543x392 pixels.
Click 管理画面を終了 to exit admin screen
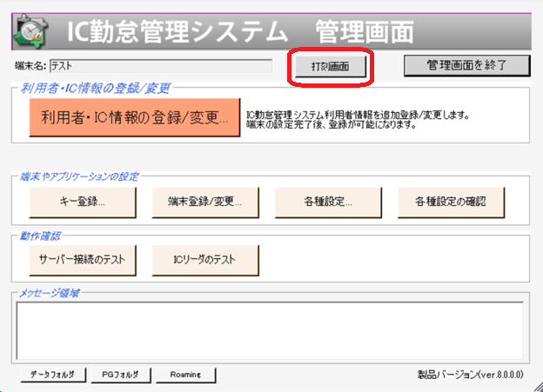[x=466, y=65]
